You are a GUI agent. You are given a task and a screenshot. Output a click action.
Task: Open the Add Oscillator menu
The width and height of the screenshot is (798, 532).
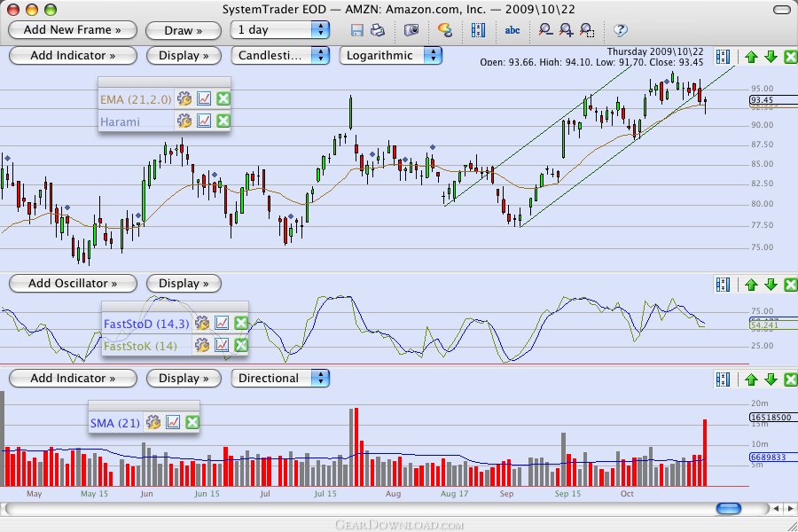(x=73, y=283)
